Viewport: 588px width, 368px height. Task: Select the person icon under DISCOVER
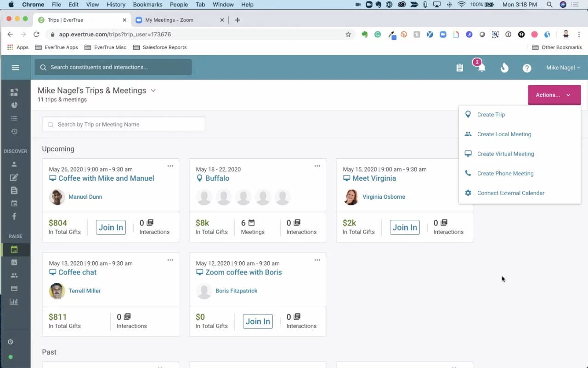15,164
